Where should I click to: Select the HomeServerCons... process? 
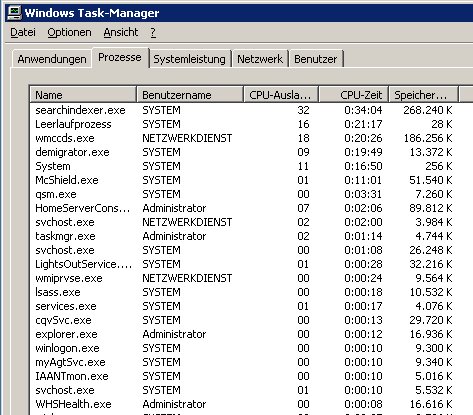click(244, 208)
